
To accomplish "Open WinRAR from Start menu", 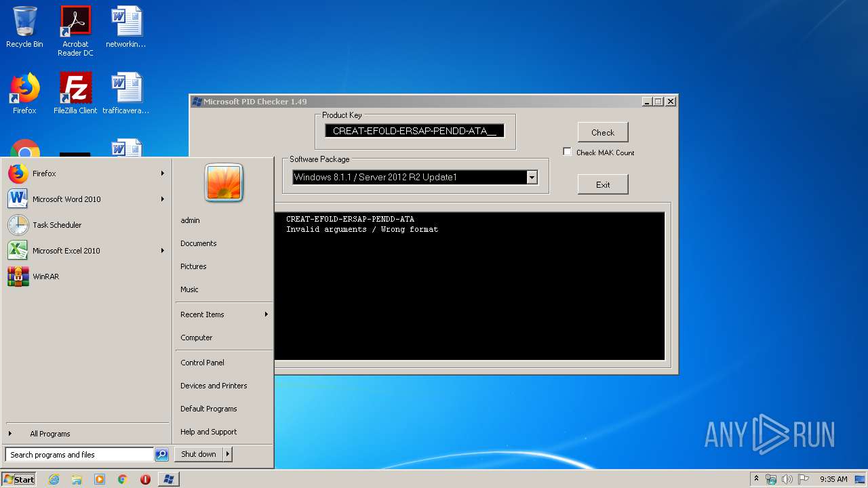I will (x=86, y=277).
